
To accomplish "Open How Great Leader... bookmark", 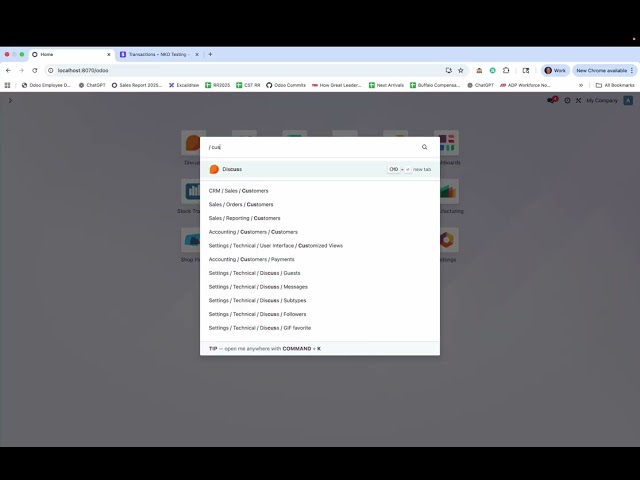I will click(x=337, y=85).
